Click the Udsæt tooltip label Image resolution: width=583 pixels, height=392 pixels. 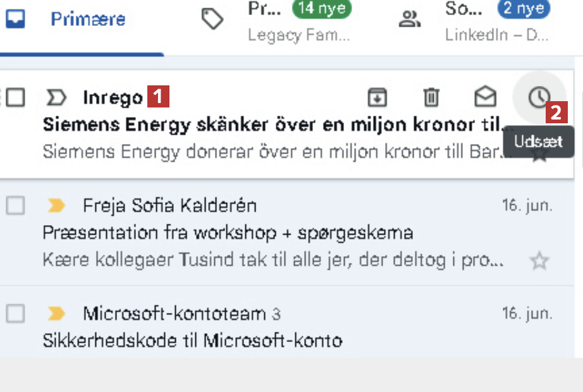538,142
